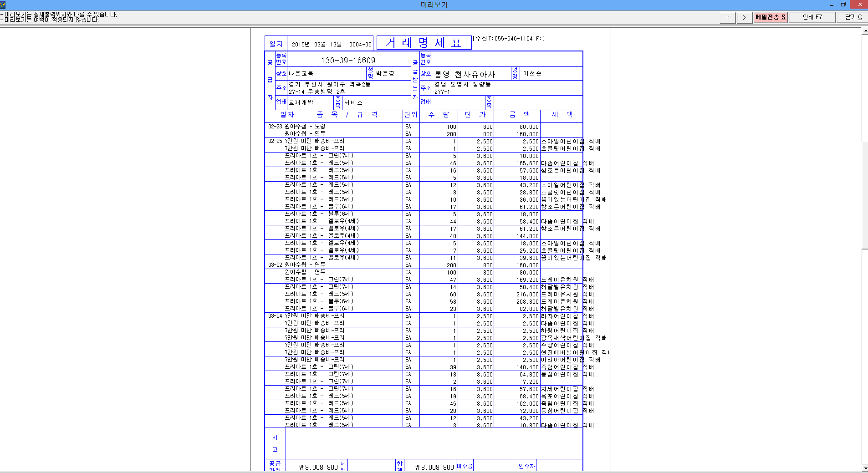Screen dimensions: 868x473
Task: Click the item 원아수첩 - 노랑
Action: [x=305, y=127]
